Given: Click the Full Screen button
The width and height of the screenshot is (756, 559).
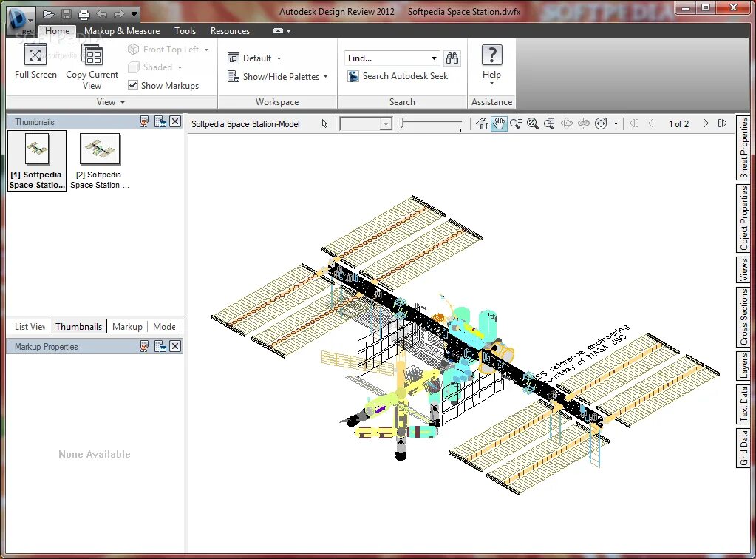Looking at the screenshot, I should 35,61.
